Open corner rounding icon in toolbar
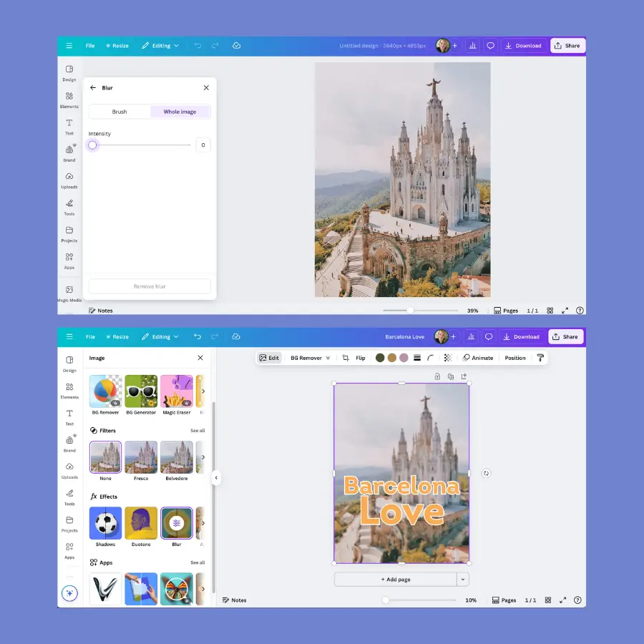Screen dimensions: 644x644 (430, 358)
